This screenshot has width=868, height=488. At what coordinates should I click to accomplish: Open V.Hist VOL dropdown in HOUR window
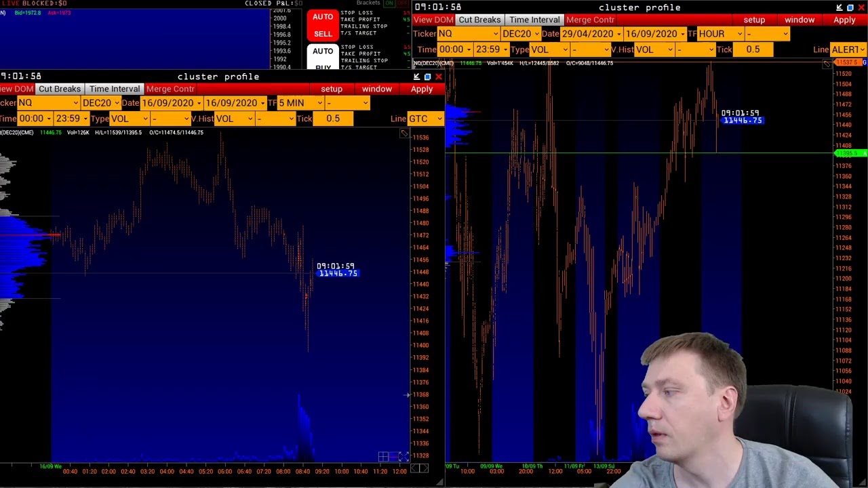(654, 49)
